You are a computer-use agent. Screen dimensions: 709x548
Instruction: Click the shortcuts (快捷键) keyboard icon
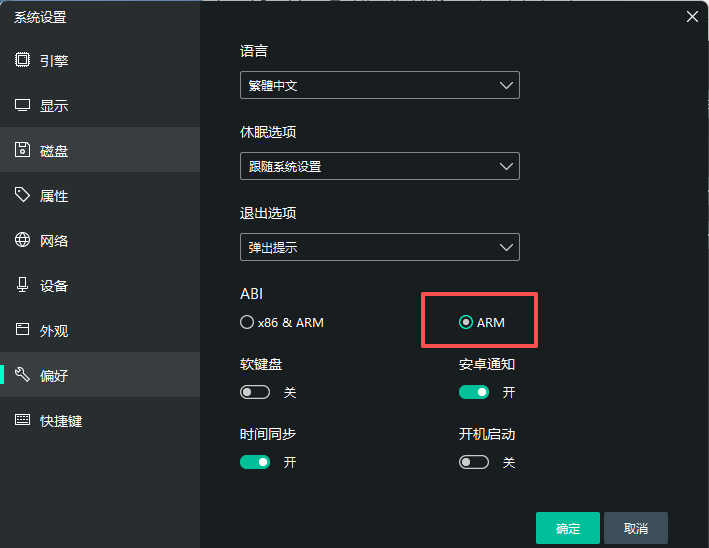(22, 420)
